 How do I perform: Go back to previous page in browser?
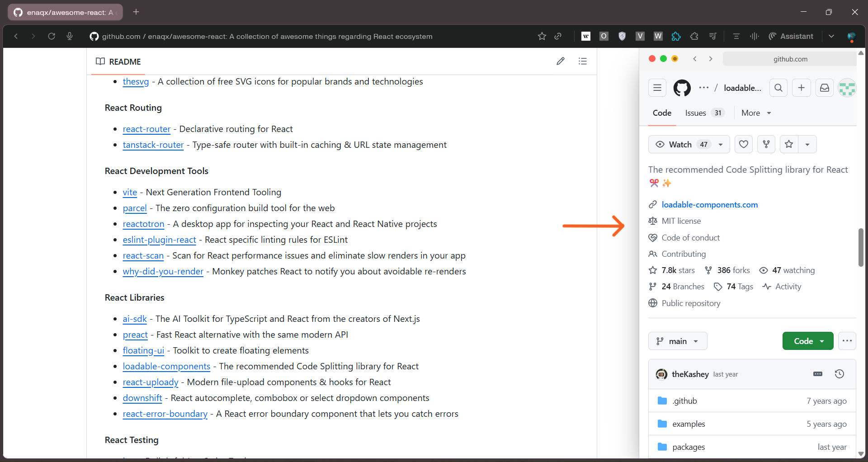pos(16,36)
